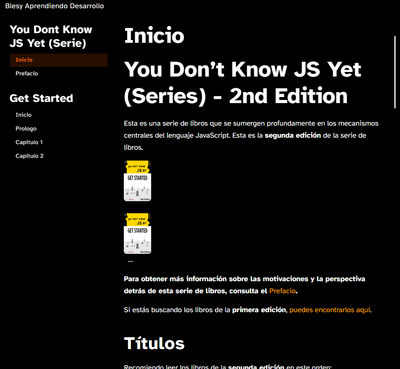Open Capitulo 2 in the sidebar

[x=29, y=156]
